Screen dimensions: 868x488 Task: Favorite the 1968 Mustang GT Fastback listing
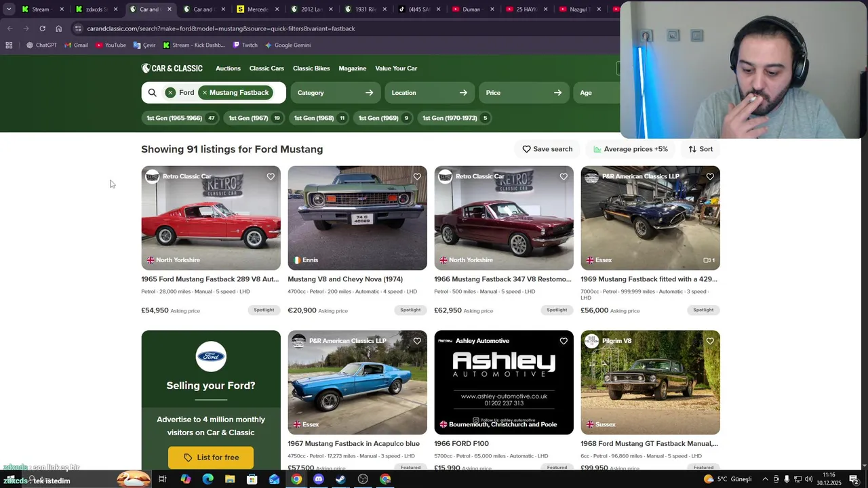coord(710,341)
